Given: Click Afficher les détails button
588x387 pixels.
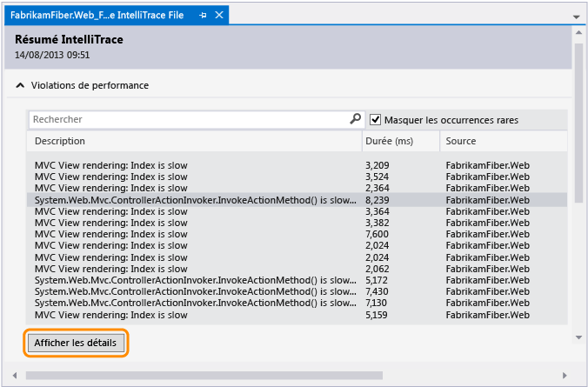Looking at the screenshot, I should [x=78, y=343].
